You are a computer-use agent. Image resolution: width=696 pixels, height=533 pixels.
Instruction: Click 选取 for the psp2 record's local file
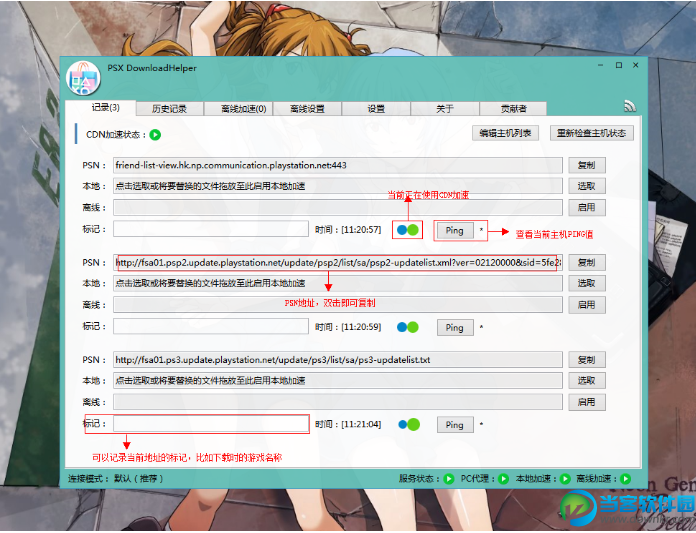click(x=587, y=283)
